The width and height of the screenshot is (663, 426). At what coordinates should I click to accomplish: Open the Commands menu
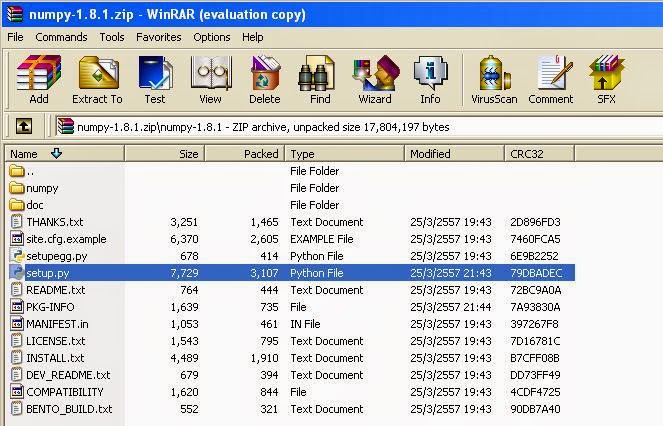61,37
